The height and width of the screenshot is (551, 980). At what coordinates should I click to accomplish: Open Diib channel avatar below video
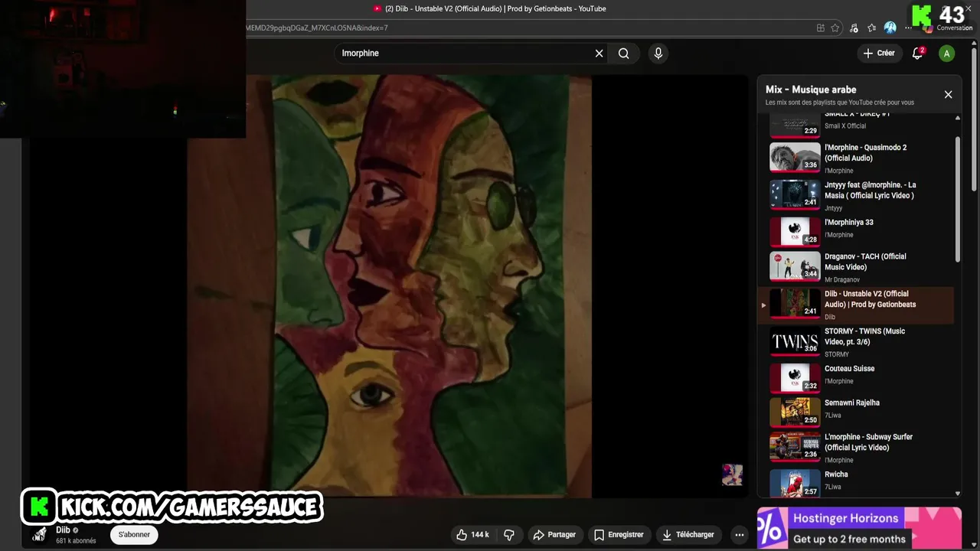pyautogui.click(x=39, y=535)
